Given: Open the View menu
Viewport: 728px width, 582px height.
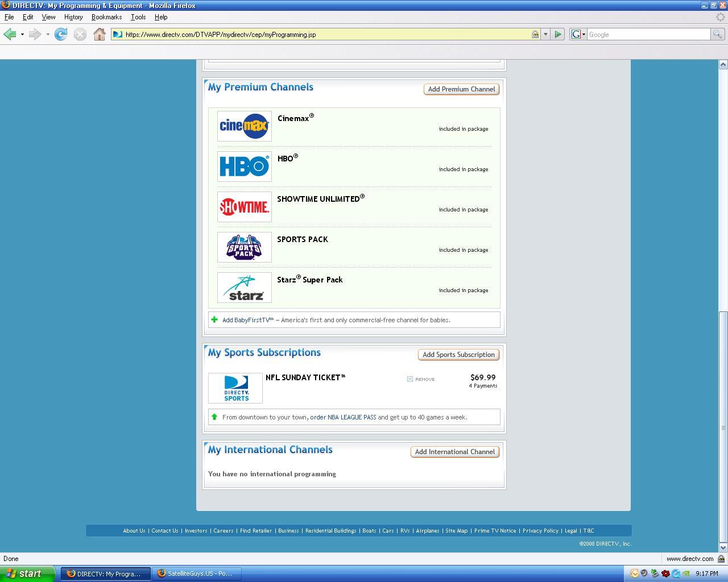Looking at the screenshot, I should [x=48, y=17].
